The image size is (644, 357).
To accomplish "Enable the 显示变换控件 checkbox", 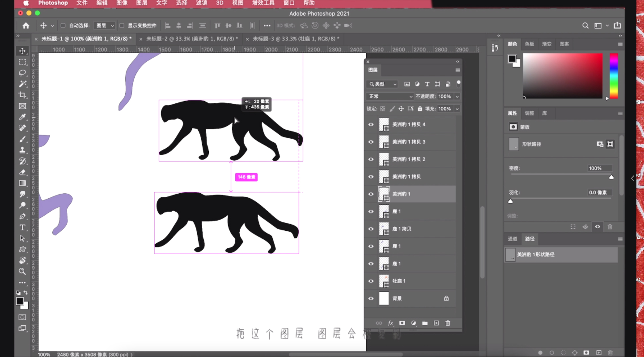I will (122, 25).
